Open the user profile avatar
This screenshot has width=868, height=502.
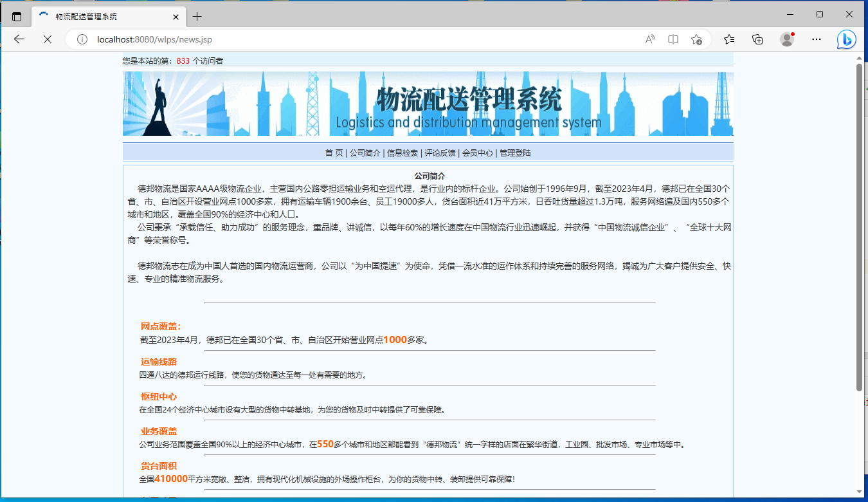(x=787, y=39)
